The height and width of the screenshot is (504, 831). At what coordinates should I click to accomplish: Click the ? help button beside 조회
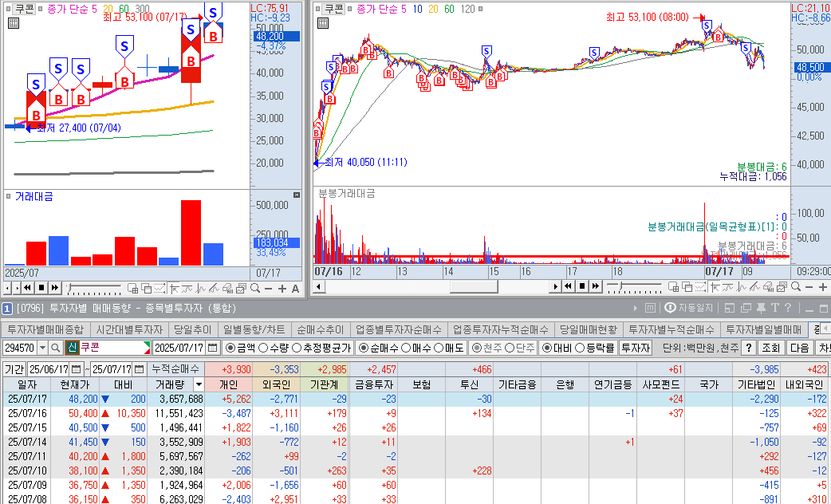[x=748, y=348]
